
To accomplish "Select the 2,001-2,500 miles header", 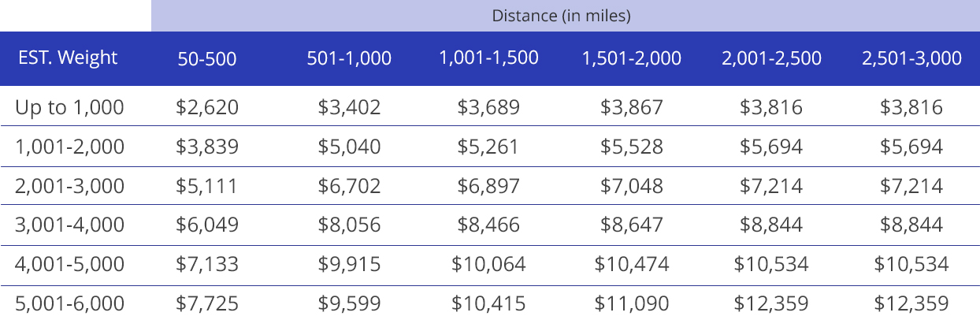I will 771,58.
